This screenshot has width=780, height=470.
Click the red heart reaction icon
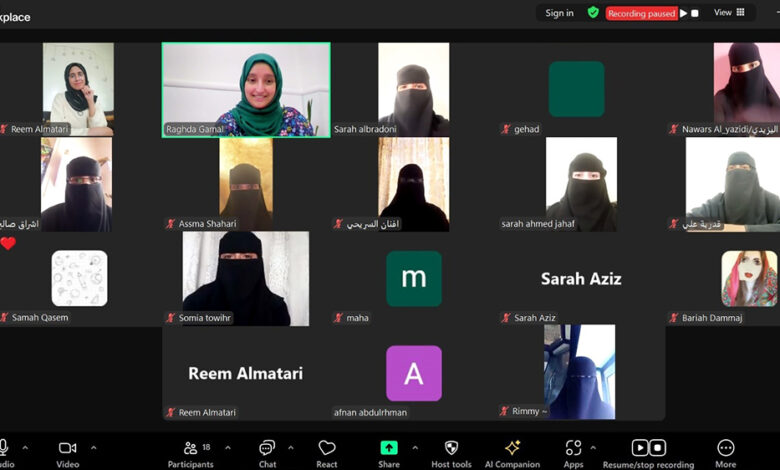(x=8, y=243)
